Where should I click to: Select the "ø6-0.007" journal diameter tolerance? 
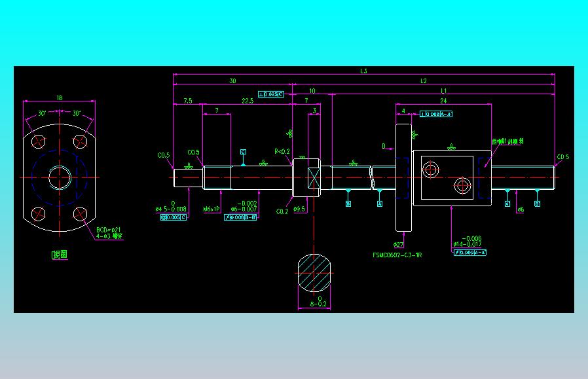tap(244, 209)
